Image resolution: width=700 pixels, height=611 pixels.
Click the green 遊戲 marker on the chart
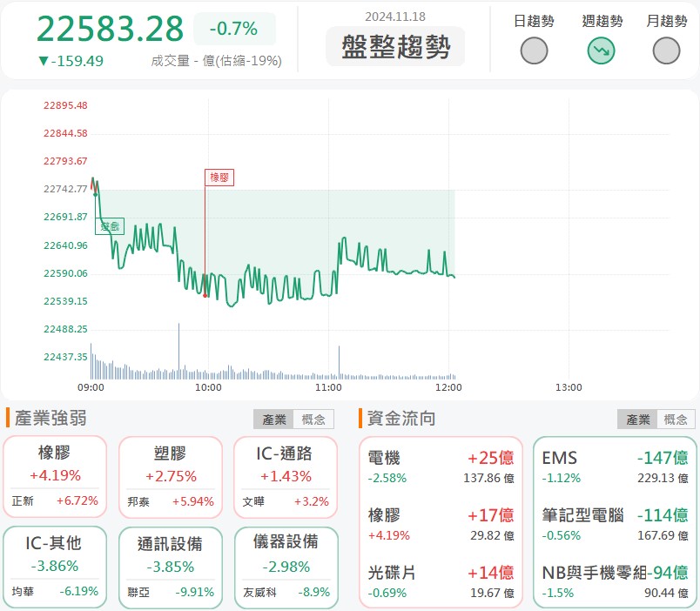[110, 225]
